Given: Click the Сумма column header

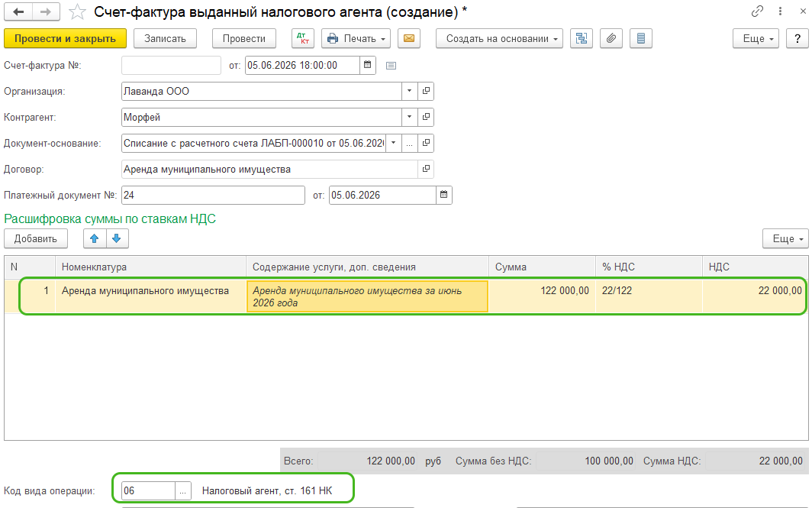Looking at the screenshot, I should 542,267.
